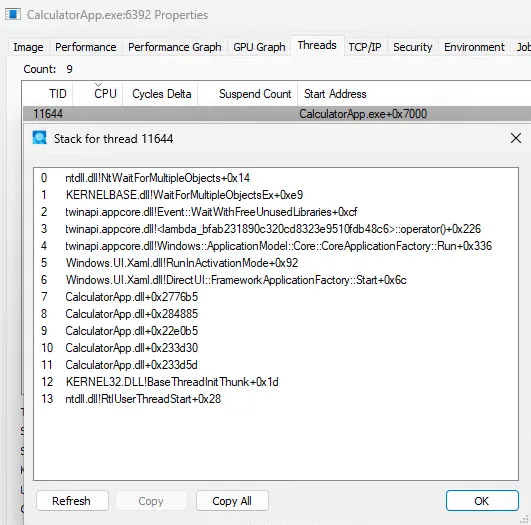Open the Performance Graph tab
531x525 pixels.
(x=175, y=47)
